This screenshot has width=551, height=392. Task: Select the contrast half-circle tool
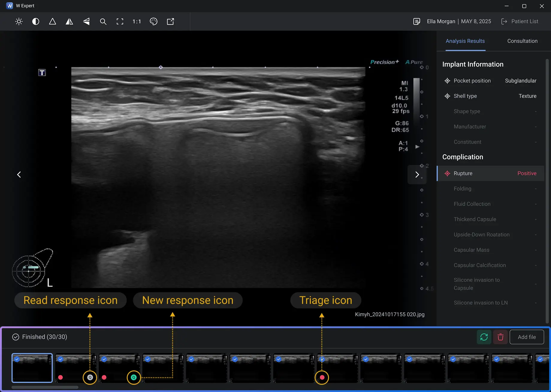coord(36,21)
